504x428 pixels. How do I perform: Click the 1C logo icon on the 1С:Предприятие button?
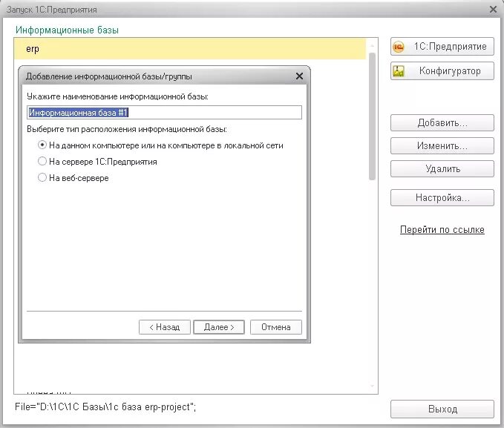[399, 47]
